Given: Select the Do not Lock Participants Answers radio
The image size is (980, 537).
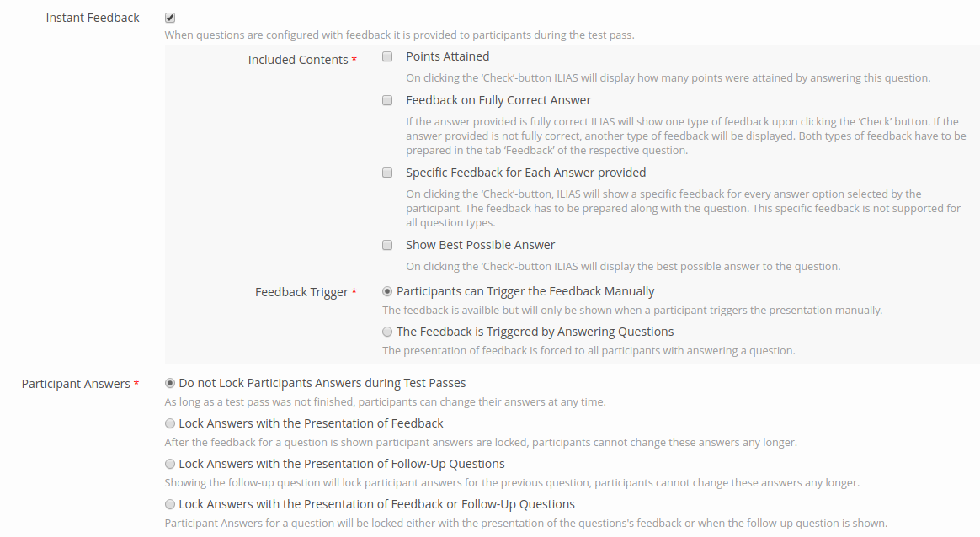Looking at the screenshot, I should tap(170, 383).
